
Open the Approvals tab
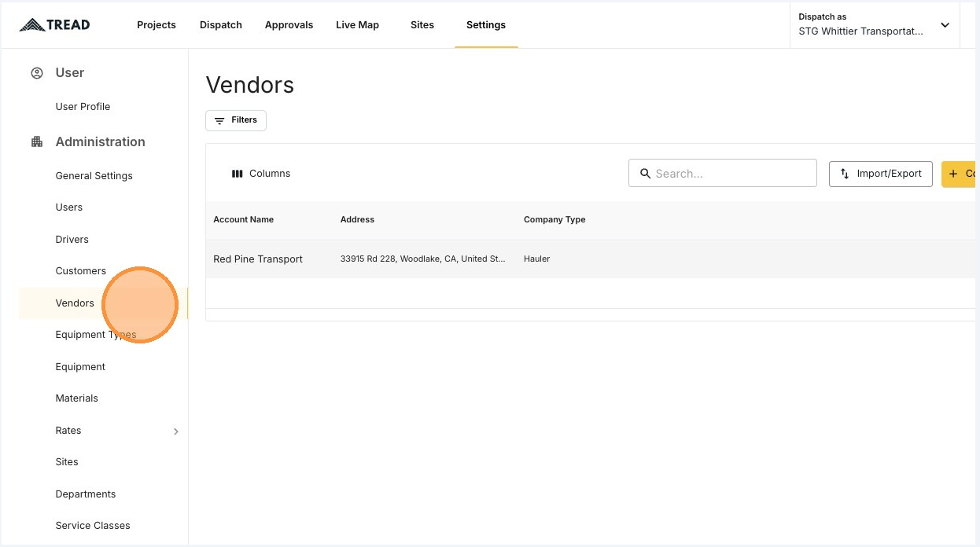(289, 25)
